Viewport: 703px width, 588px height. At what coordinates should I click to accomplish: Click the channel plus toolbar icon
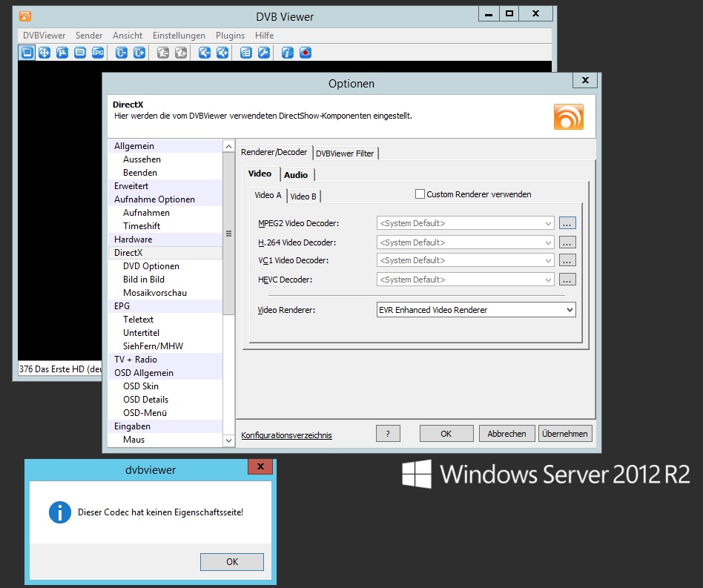pos(139,53)
